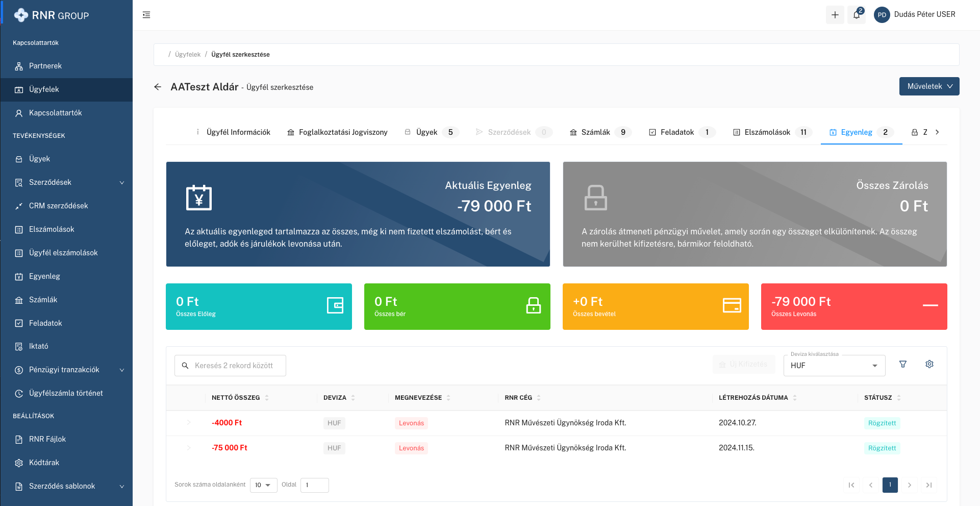Click the plus icon in top bar
The width and height of the screenshot is (980, 506).
click(835, 15)
